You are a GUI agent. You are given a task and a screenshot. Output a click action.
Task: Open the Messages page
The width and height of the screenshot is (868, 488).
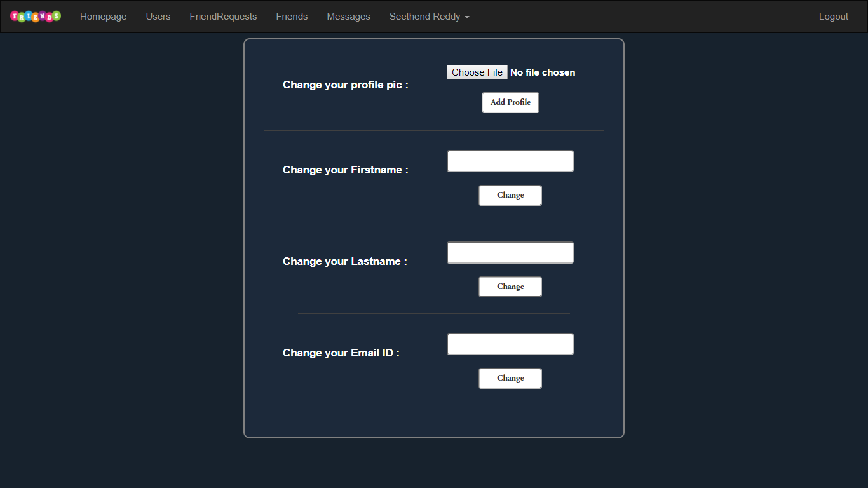coord(348,17)
